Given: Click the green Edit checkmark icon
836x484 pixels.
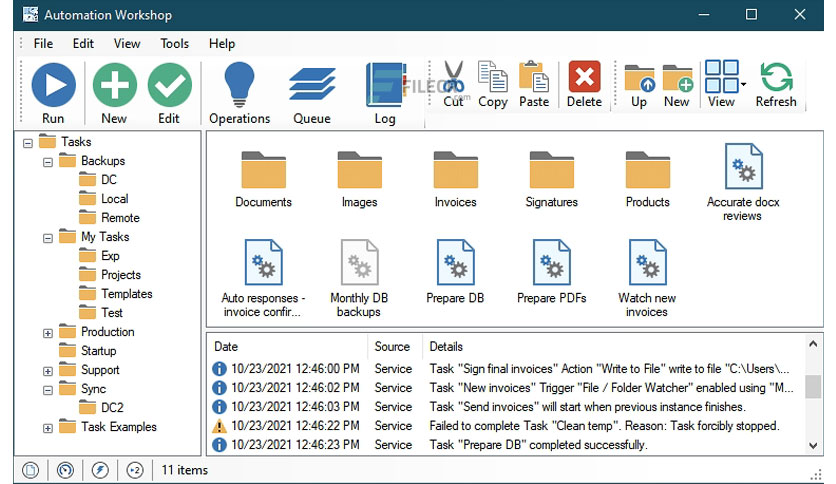Looking at the screenshot, I should click(170, 85).
